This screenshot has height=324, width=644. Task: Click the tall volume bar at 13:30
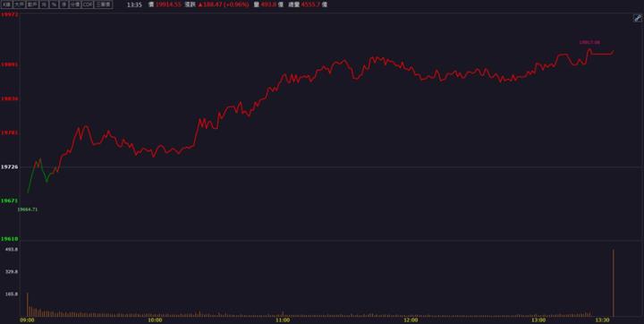tap(614, 283)
